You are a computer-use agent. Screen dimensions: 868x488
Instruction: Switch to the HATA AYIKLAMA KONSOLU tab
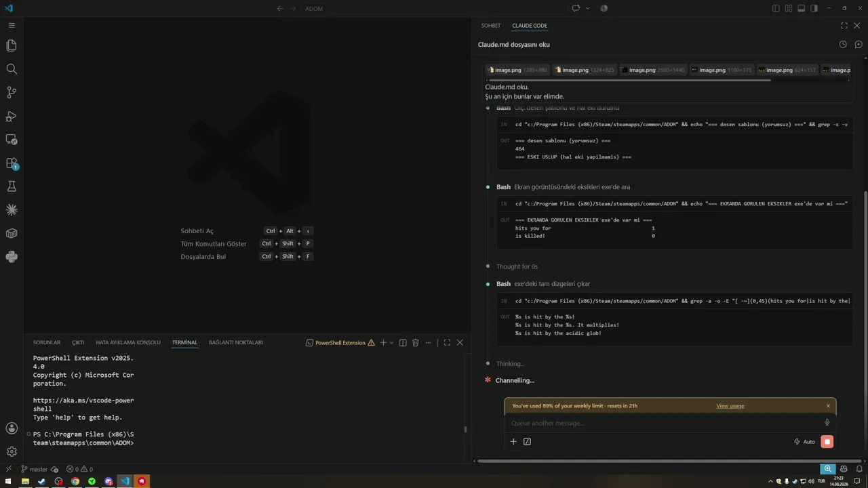tap(128, 343)
